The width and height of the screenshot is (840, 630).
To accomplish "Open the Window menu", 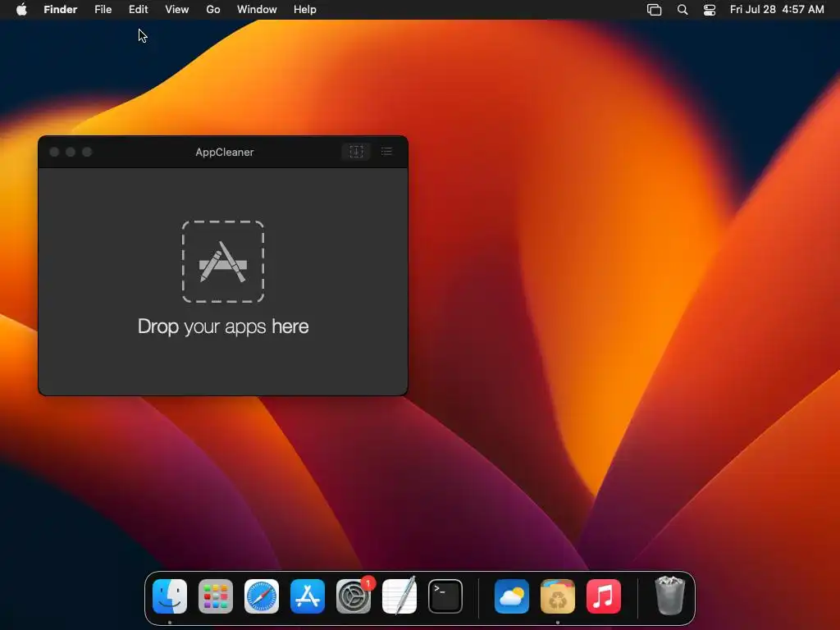I will (257, 10).
